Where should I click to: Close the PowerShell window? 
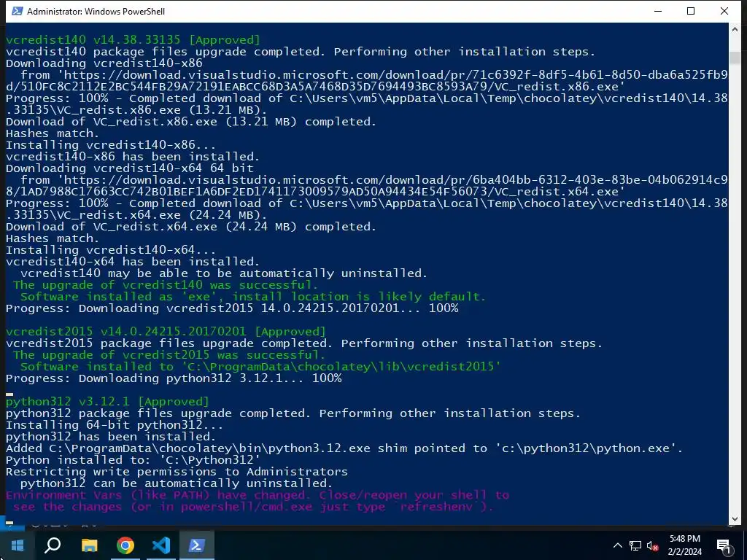(x=724, y=11)
